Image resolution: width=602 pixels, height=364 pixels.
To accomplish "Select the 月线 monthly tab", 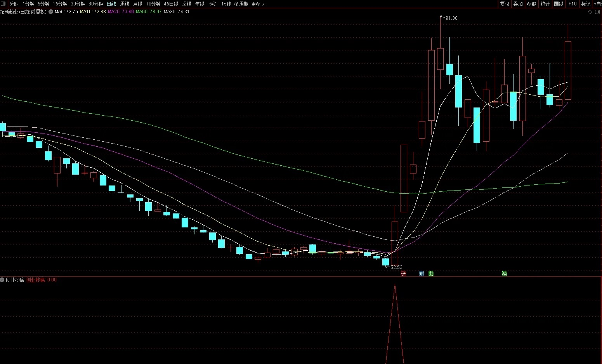I will 138,4.
